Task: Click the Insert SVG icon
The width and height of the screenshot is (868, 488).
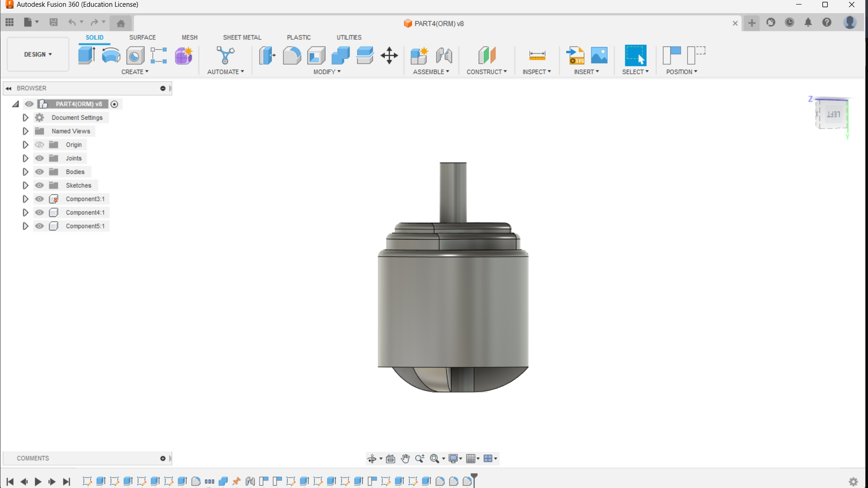Action: click(575, 55)
